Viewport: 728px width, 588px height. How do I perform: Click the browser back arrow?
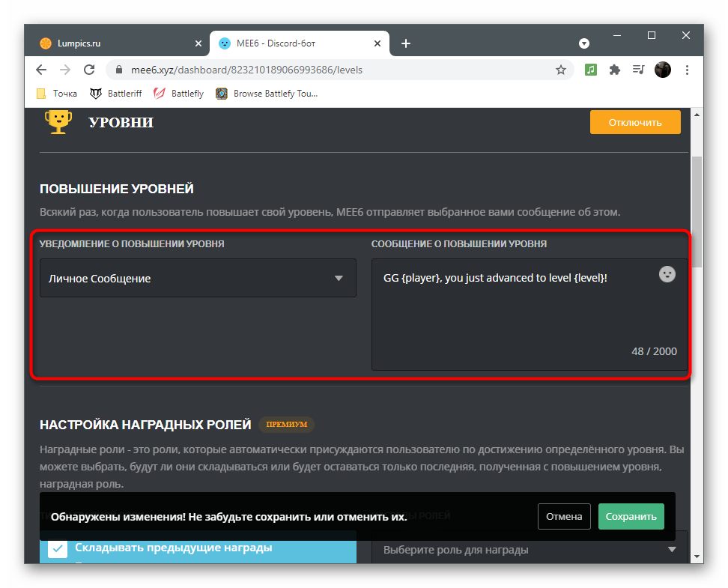[x=41, y=70]
